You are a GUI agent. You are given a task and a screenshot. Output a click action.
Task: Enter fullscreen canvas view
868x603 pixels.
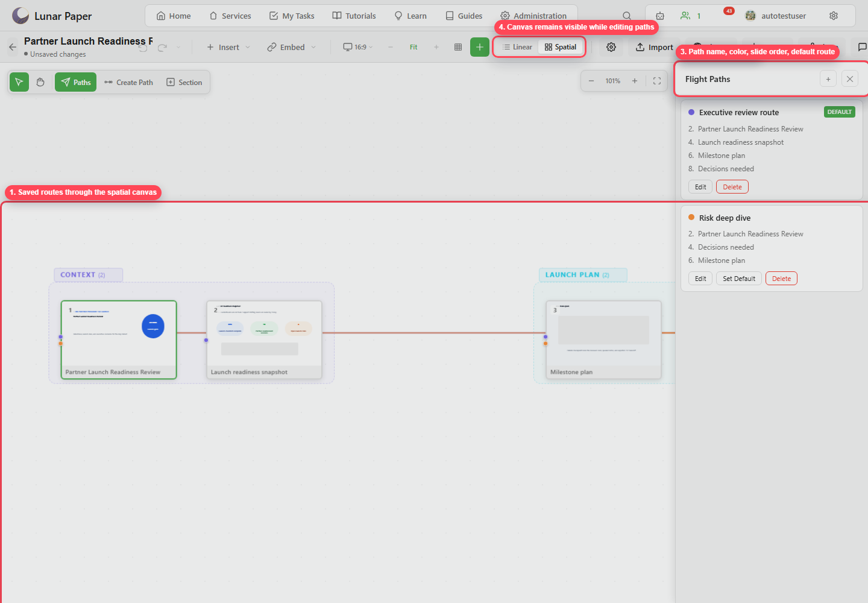pyautogui.click(x=657, y=81)
